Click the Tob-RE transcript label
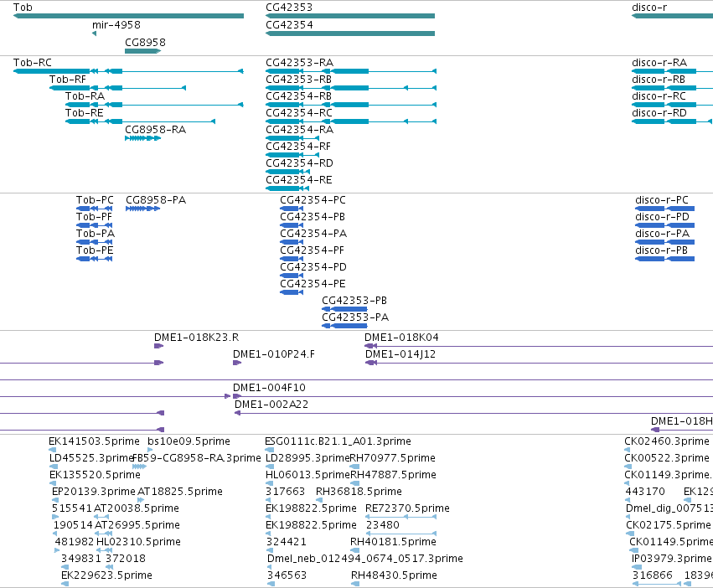Screen dimensions: 713x588 pos(84,113)
